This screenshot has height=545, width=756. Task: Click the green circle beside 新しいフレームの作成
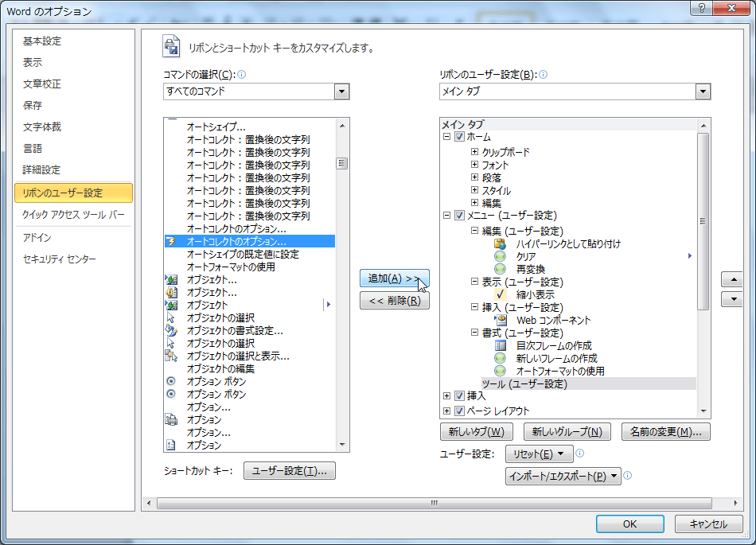tap(500, 358)
